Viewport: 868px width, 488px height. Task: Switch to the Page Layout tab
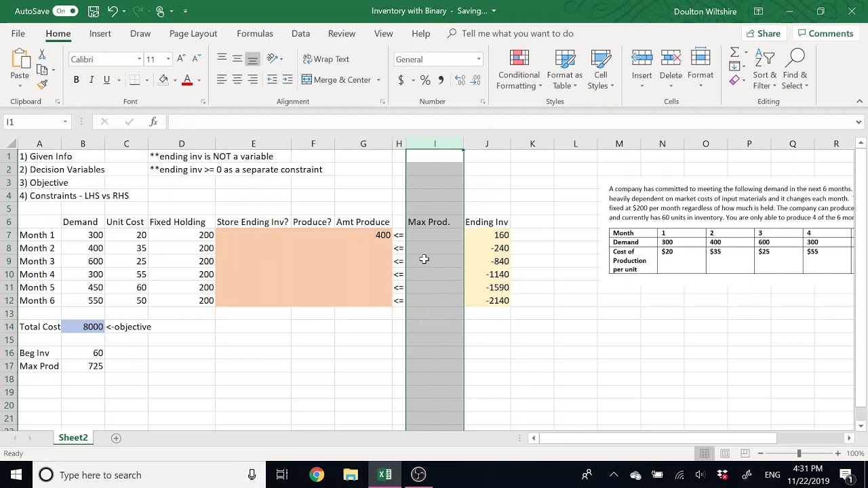click(193, 33)
